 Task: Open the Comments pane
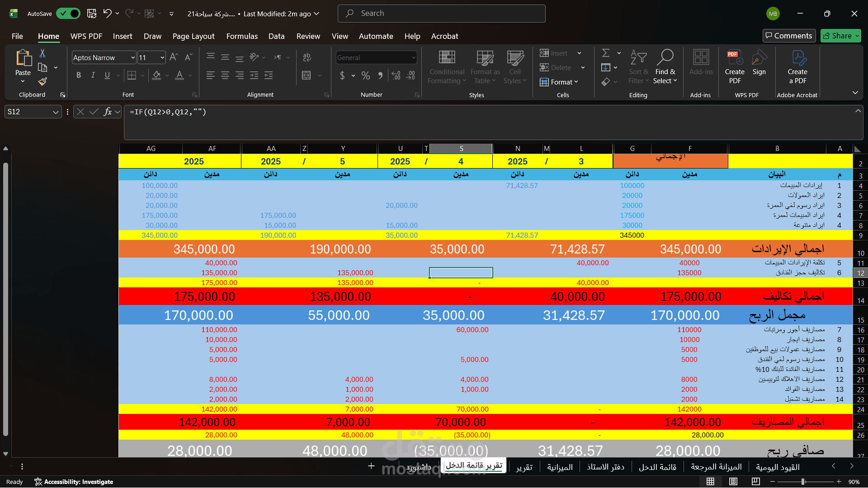pos(789,36)
